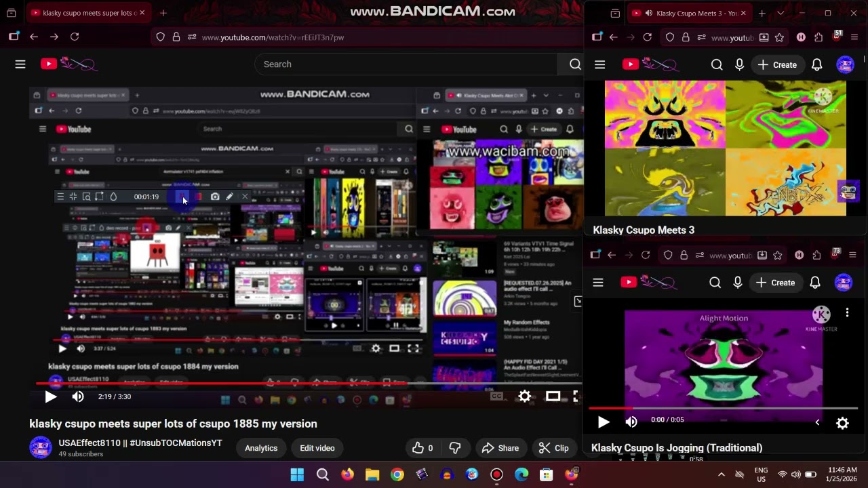Open more options on Klasky Csupo Is Jogging video

[x=847, y=312]
